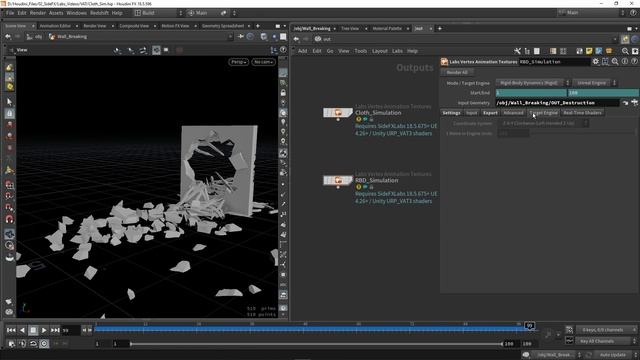
Task: Click the timeline range slider bar
Action: pos(316,344)
